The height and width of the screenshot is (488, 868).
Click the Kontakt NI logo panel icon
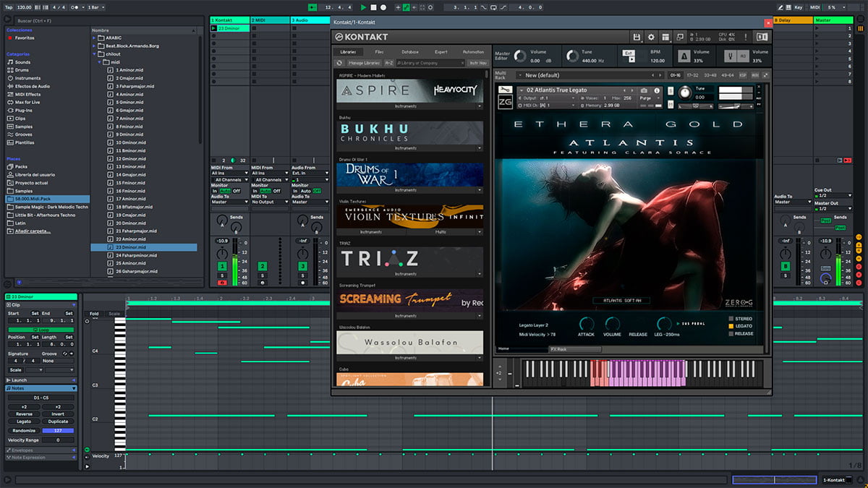762,37
